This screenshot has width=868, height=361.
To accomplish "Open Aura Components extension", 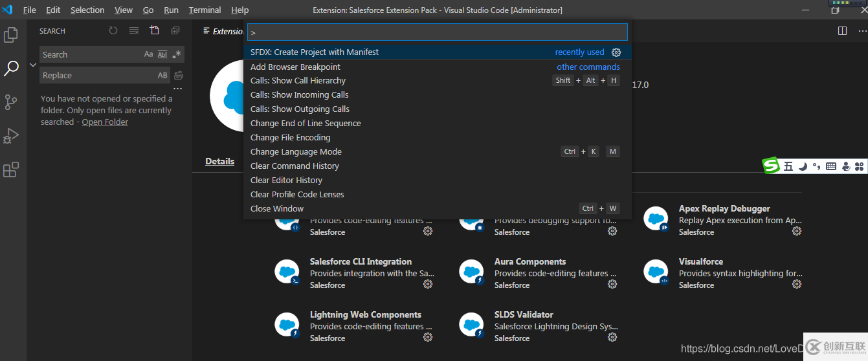I will (530, 261).
